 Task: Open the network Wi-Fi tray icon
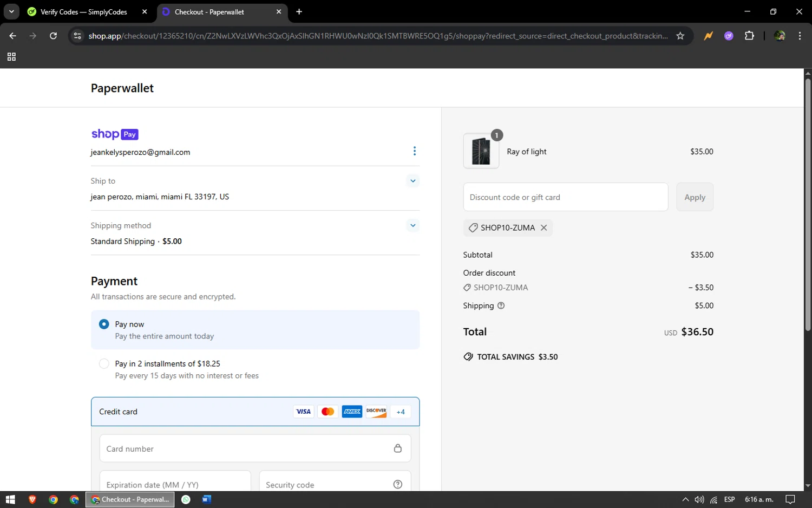(714, 499)
